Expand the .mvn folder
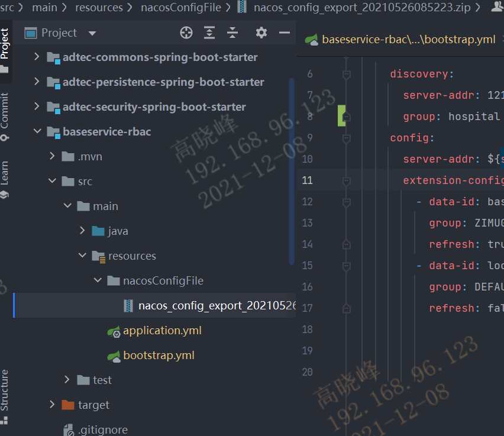This screenshot has height=436, width=504. [52, 156]
